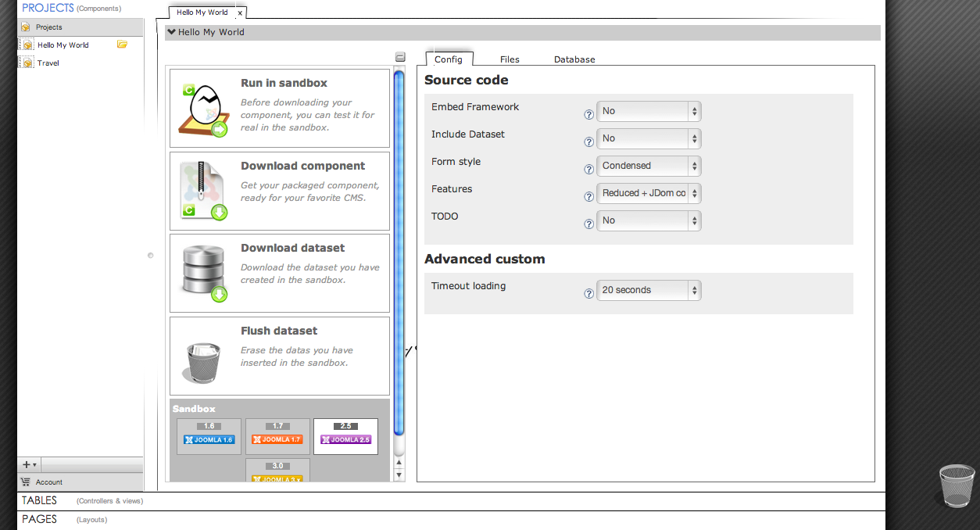980x530 pixels.
Task: Select Hello My World project in tree
Action: [63, 45]
